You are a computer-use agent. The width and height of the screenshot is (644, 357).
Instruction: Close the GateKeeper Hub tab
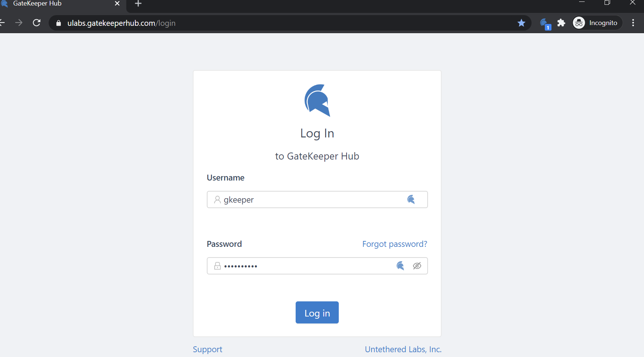click(117, 4)
